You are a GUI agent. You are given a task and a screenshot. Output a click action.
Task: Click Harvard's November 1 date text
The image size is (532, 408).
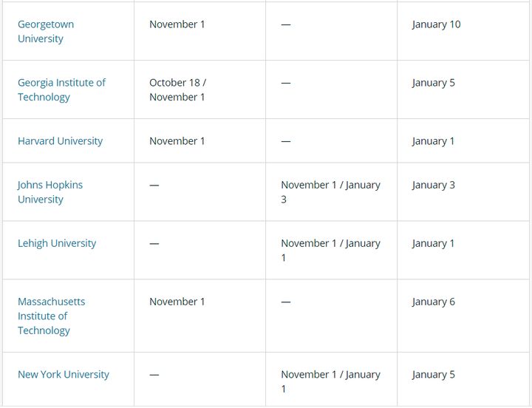point(177,141)
